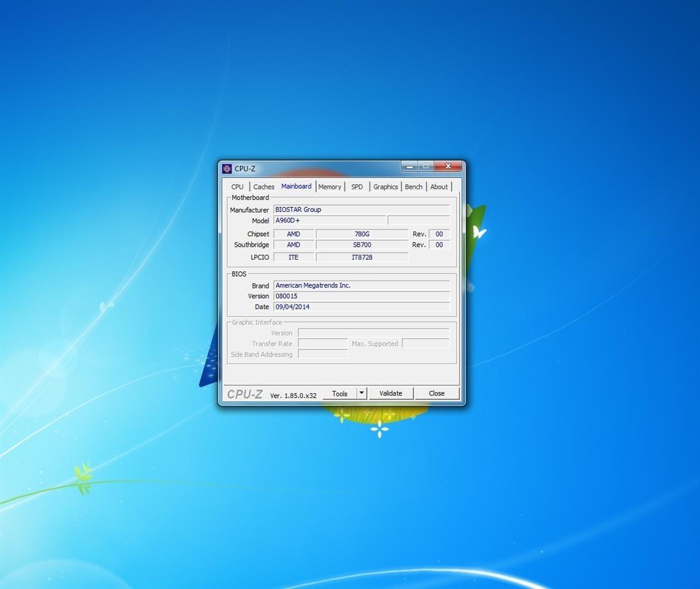Click the empty Transfer Rate field
The width and height of the screenshot is (700, 589).
coord(323,344)
